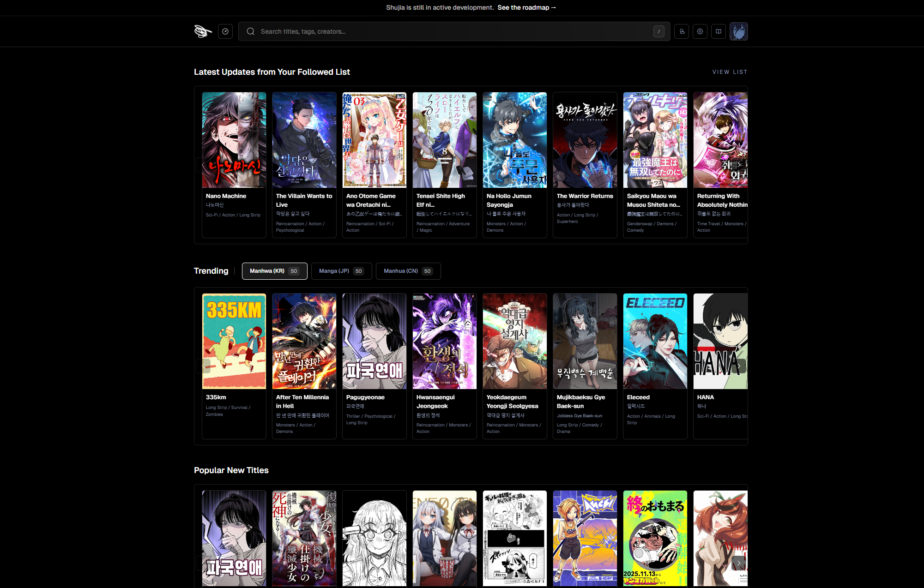Image resolution: width=924 pixels, height=588 pixels.
Task: Open the Eleceed cover in Trending
Action: point(655,341)
